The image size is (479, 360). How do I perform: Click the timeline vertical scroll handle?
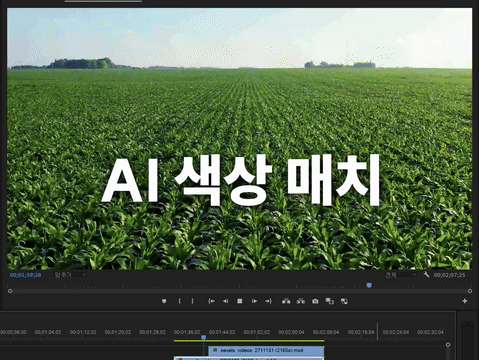coord(448,344)
